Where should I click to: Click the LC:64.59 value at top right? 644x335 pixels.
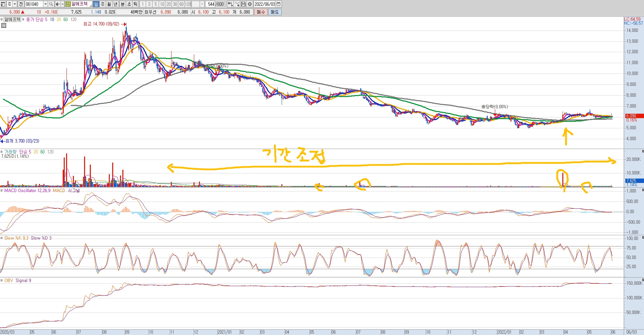click(632, 19)
